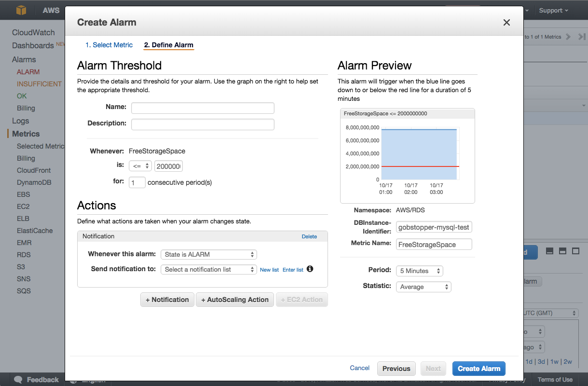Image resolution: width=588 pixels, height=386 pixels.
Task: Delete the Notification action
Action: pyautogui.click(x=309, y=236)
